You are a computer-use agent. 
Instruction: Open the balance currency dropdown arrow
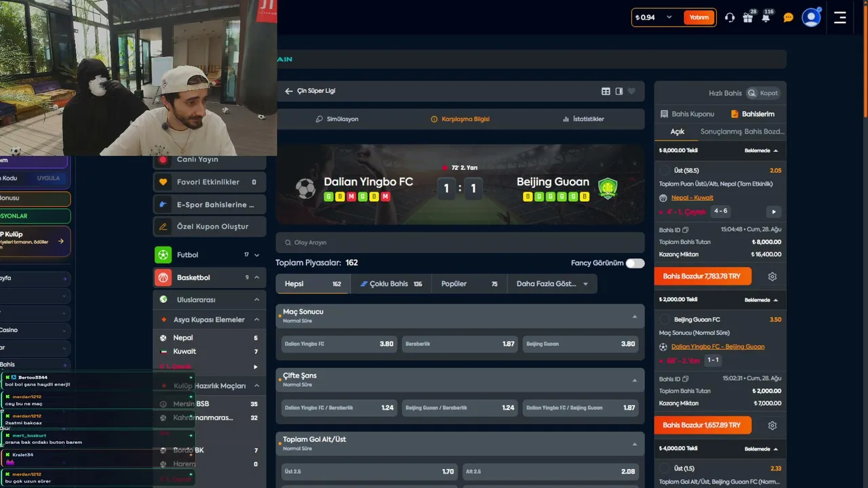tap(669, 18)
